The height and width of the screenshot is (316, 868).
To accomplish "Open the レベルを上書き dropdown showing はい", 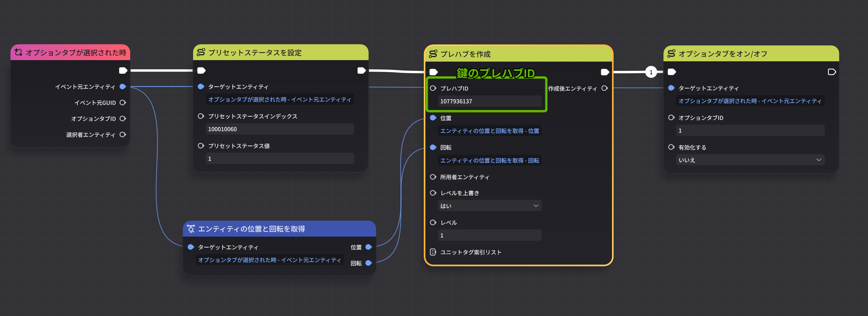I will [x=490, y=206].
